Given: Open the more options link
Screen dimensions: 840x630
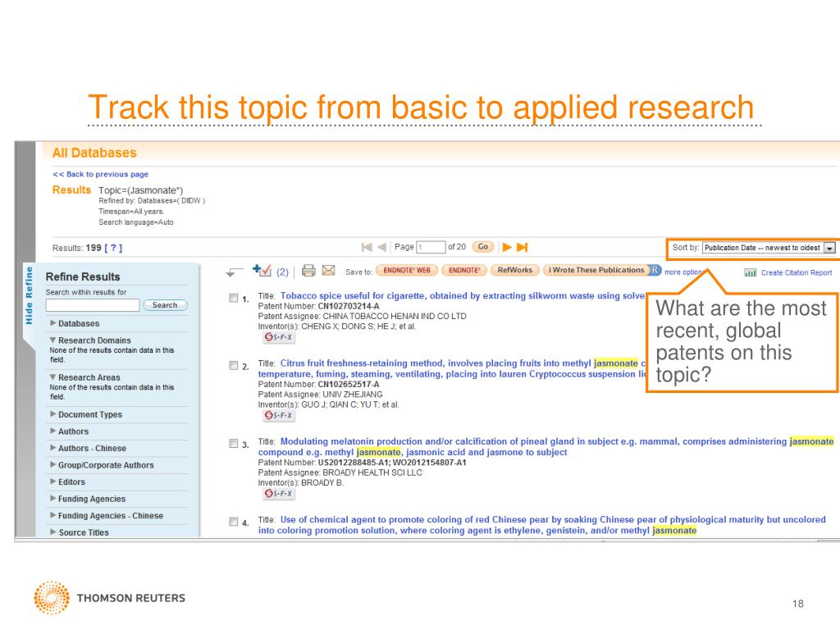Looking at the screenshot, I should tap(684, 272).
